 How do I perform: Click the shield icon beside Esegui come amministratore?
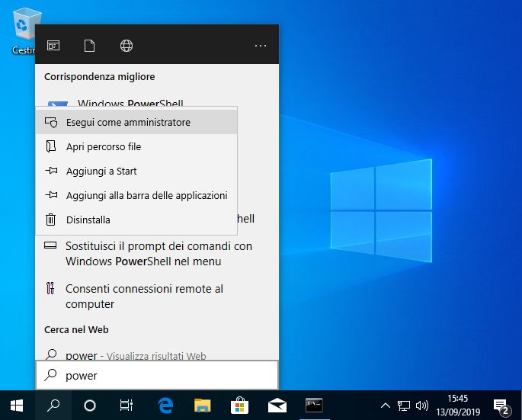(51, 122)
